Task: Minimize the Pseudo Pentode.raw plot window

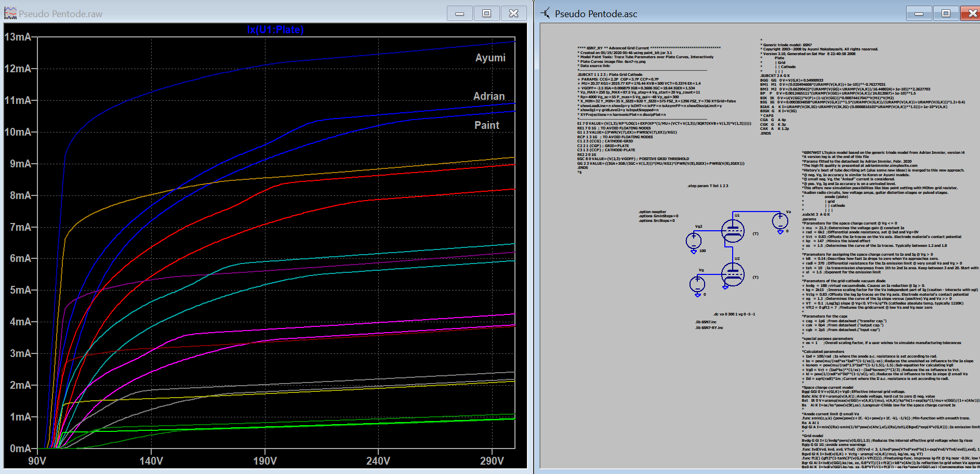Action: coord(460,14)
